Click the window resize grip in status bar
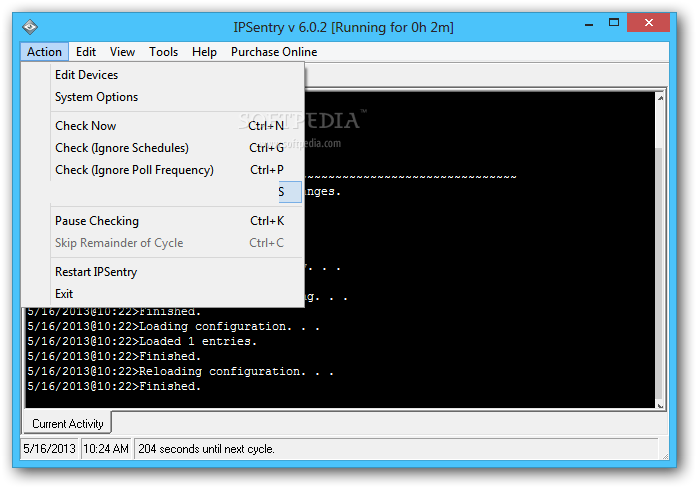 [x=665, y=456]
